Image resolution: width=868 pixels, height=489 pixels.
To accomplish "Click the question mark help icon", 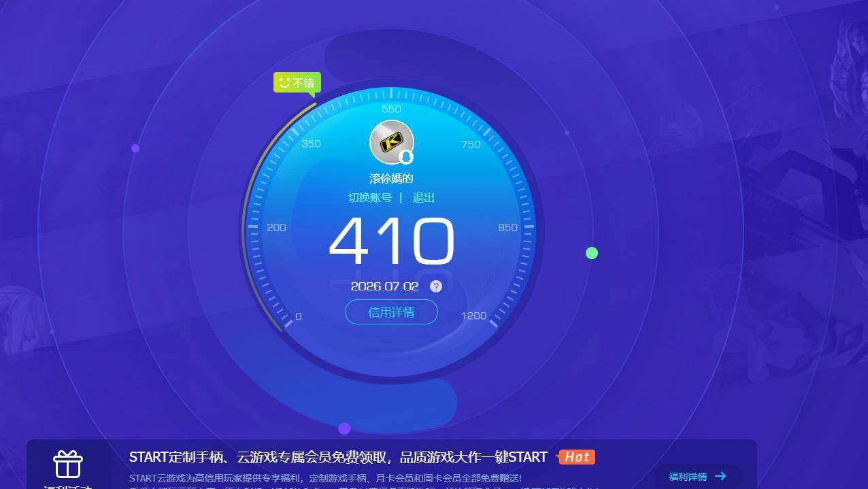I will [436, 286].
